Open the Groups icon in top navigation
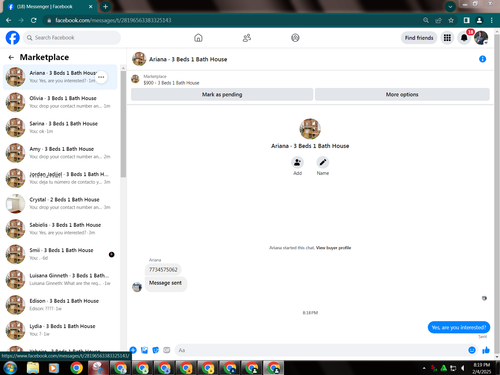This screenshot has width=500, height=375. (295, 38)
